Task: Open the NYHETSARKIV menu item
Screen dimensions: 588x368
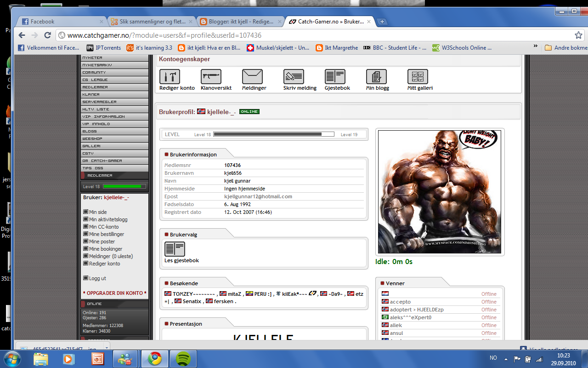Action: [x=114, y=65]
